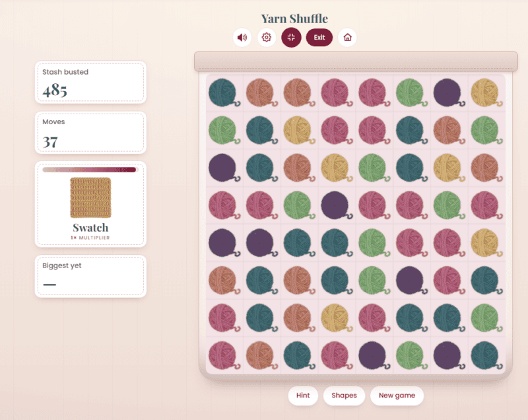This screenshot has height=420, width=528.
Task: Click the "Swatch" level title
Action: click(90, 228)
